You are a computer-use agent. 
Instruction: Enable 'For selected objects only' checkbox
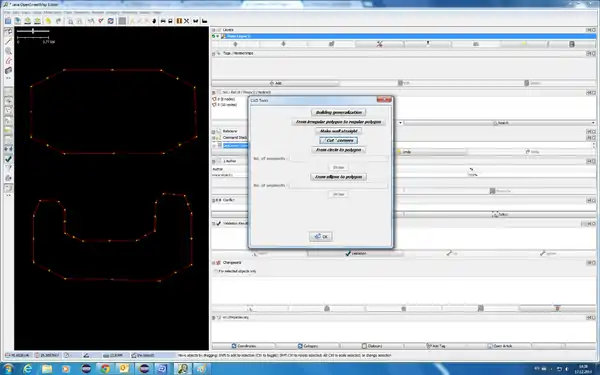216,271
